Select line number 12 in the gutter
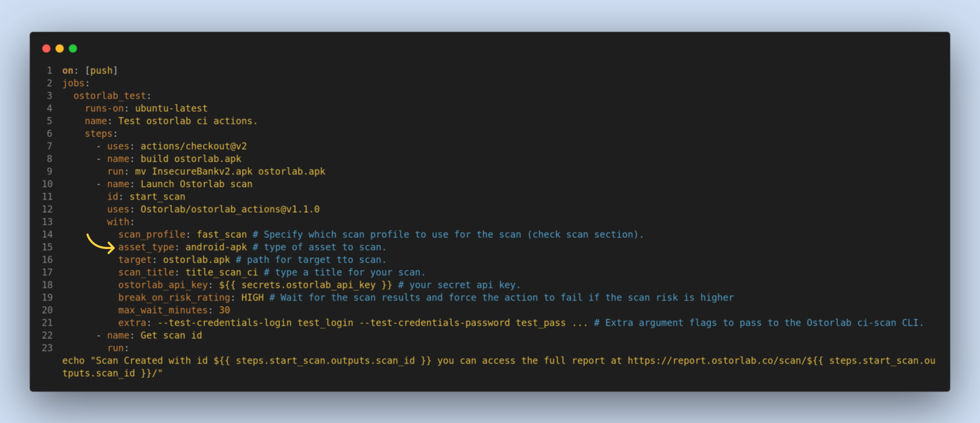The image size is (980, 423). 48,209
